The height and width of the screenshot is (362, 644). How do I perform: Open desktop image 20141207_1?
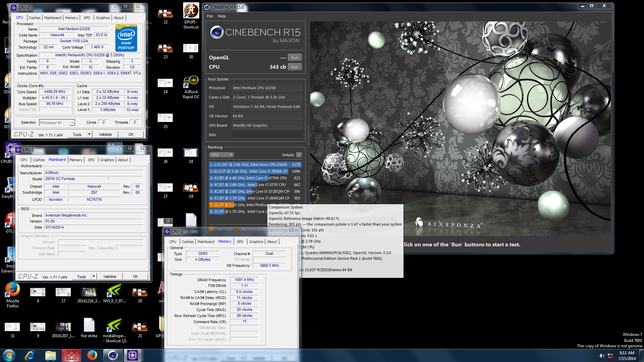tap(63, 330)
